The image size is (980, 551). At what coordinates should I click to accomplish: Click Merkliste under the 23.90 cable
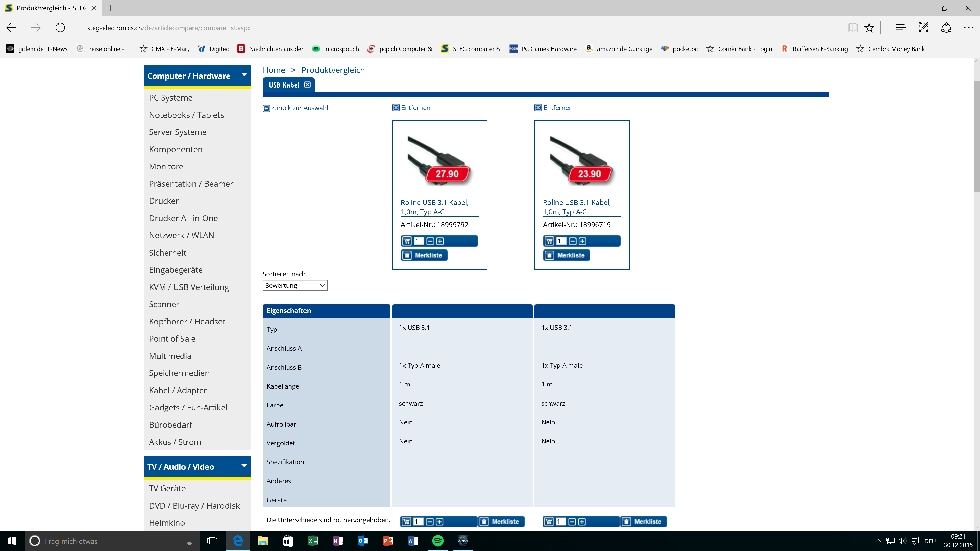click(567, 255)
